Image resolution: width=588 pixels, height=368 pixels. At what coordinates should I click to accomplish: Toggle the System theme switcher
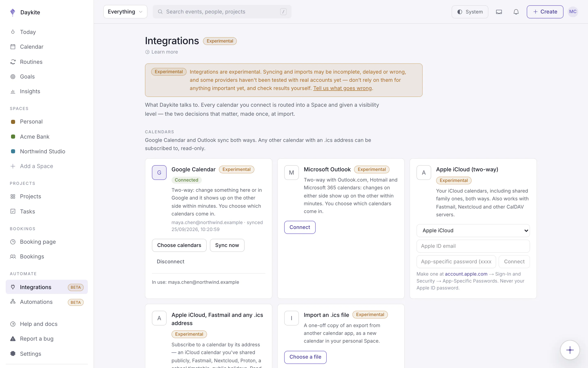[470, 12]
